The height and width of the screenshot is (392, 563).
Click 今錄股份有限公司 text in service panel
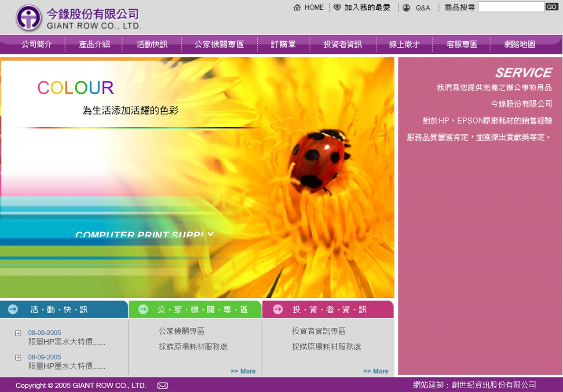tap(521, 104)
